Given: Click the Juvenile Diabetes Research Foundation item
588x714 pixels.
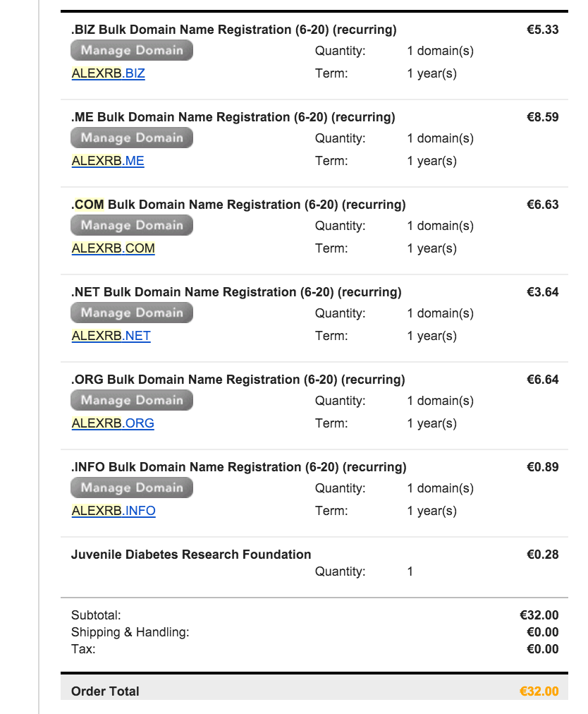Looking at the screenshot, I should click(x=190, y=555).
